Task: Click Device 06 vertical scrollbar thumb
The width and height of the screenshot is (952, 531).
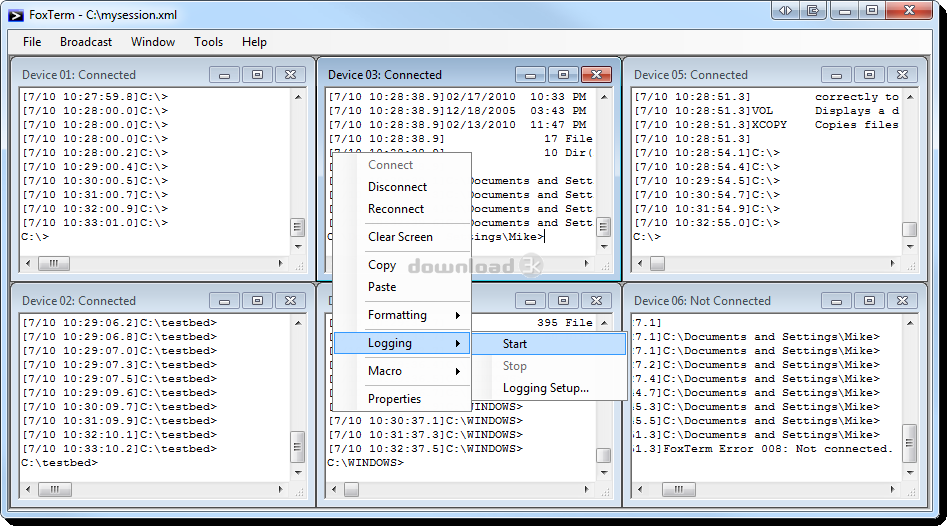Action: coord(910,443)
